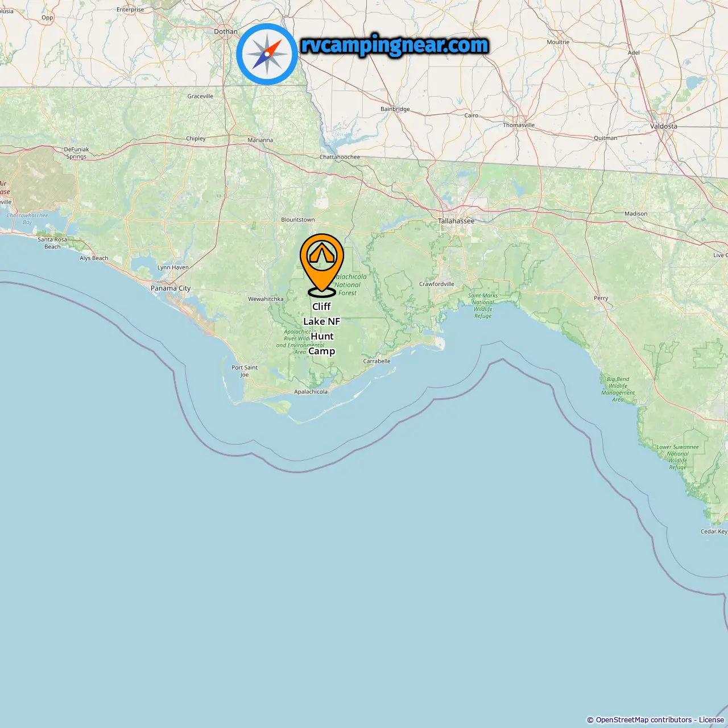Click the Dothan city label
This screenshot has height=728, width=728.
226,32
